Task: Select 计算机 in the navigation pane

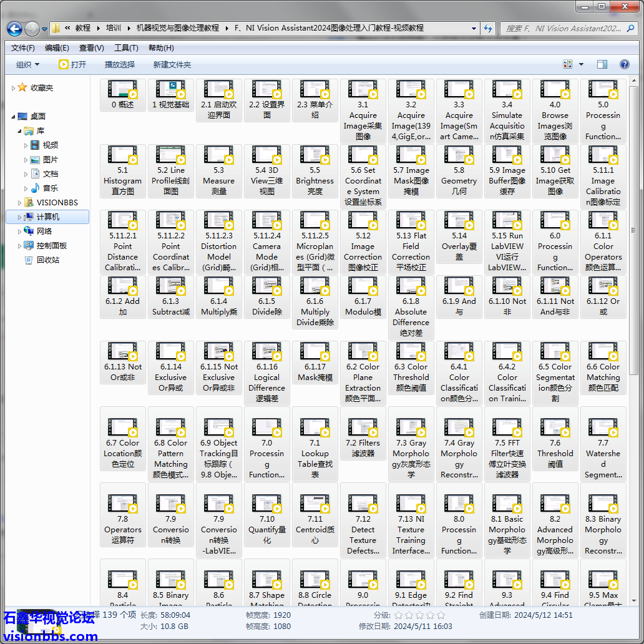Action: [47, 217]
